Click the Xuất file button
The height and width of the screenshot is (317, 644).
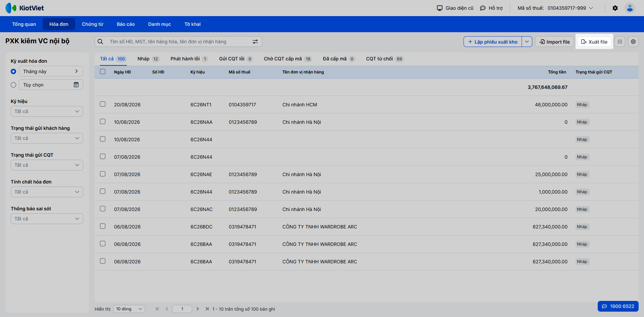pyautogui.click(x=594, y=42)
